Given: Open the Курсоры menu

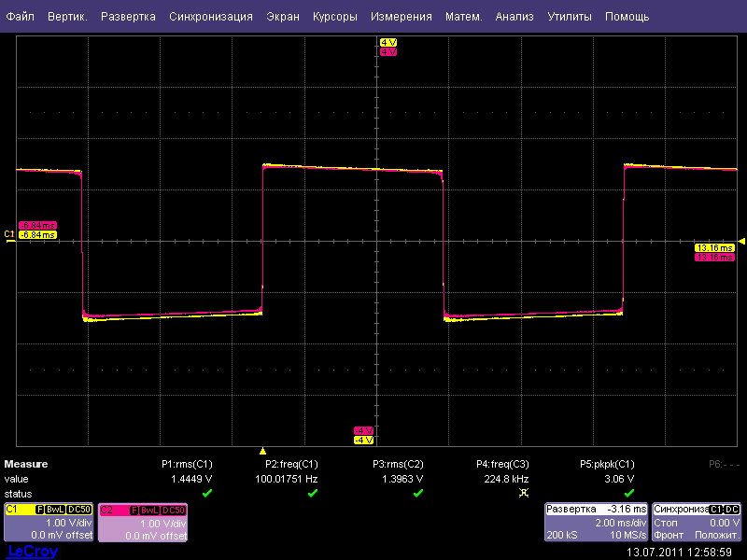Looking at the screenshot, I should 335,17.
